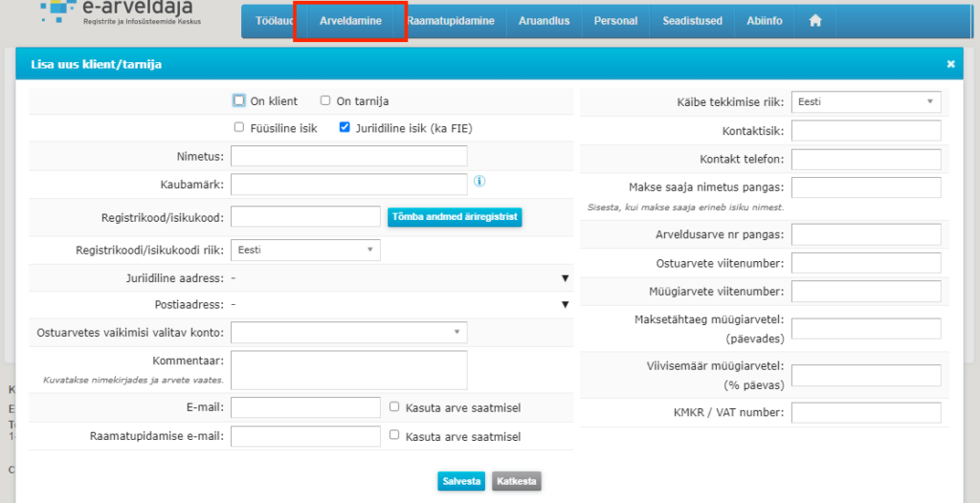980x503 pixels.
Task: Open the 'Registrikoodi/isikukoodi riik' dropdown
Action: point(306,250)
